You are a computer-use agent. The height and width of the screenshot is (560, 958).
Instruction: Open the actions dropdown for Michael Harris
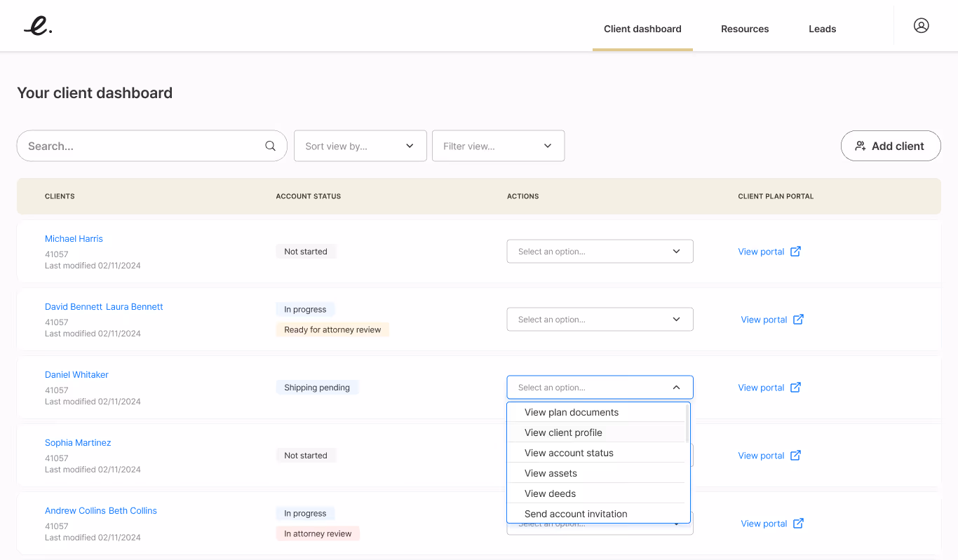point(600,251)
